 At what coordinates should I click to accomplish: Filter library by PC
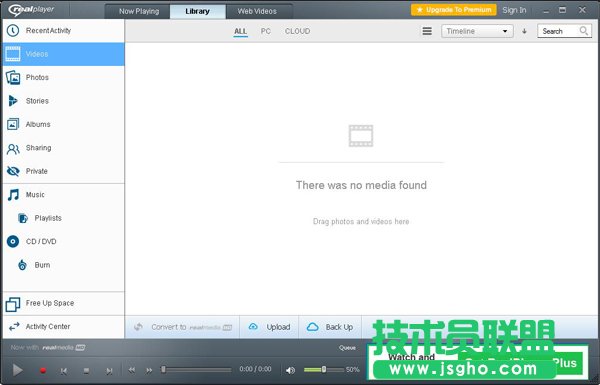pyautogui.click(x=266, y=31)
